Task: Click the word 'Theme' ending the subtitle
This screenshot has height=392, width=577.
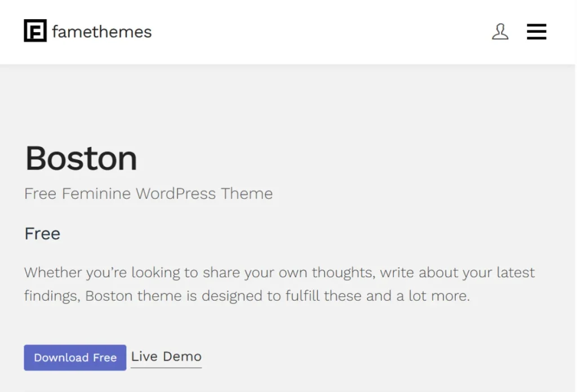Action: (x=247, y=194)
